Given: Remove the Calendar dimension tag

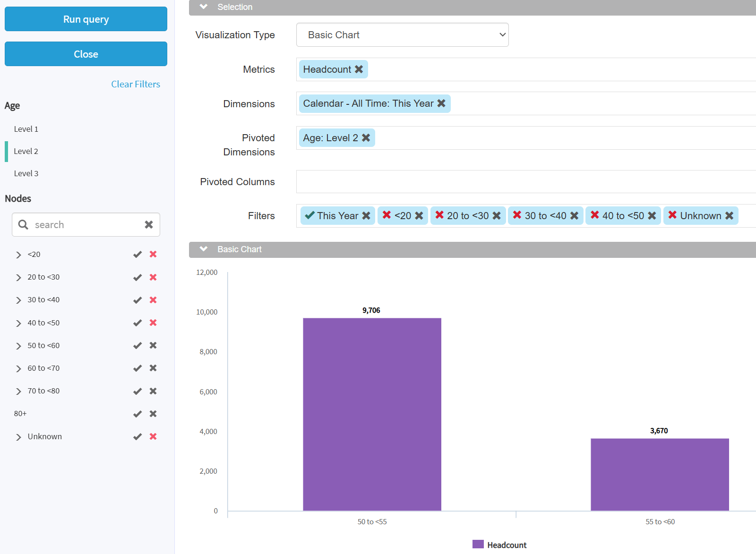Looking at the screenshot, I should 441,103.
